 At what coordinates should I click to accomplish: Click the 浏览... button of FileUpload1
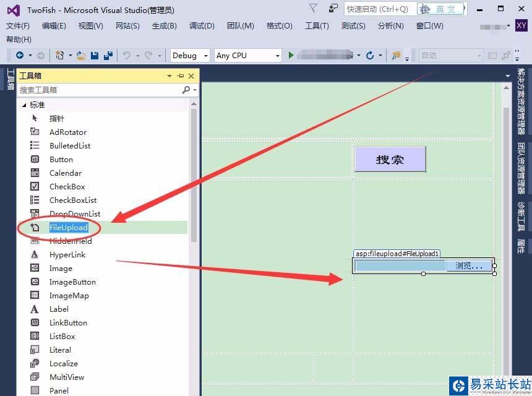point(470,265)
